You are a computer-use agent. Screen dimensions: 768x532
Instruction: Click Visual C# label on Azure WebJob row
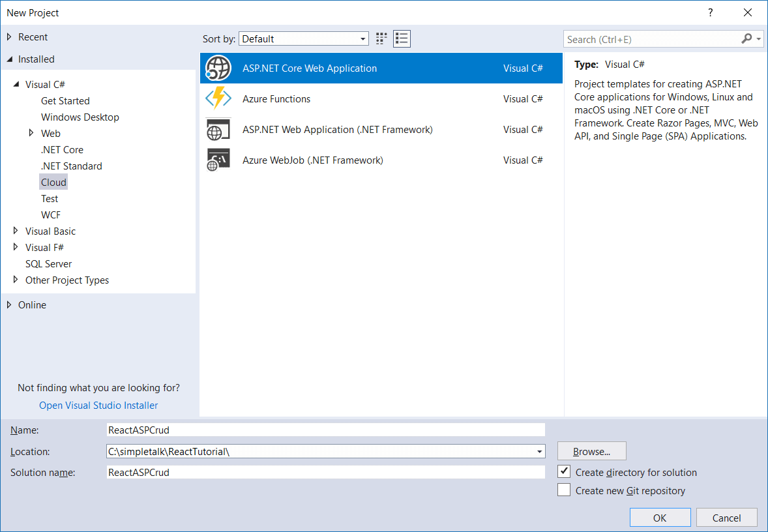[x=523, y=160]
